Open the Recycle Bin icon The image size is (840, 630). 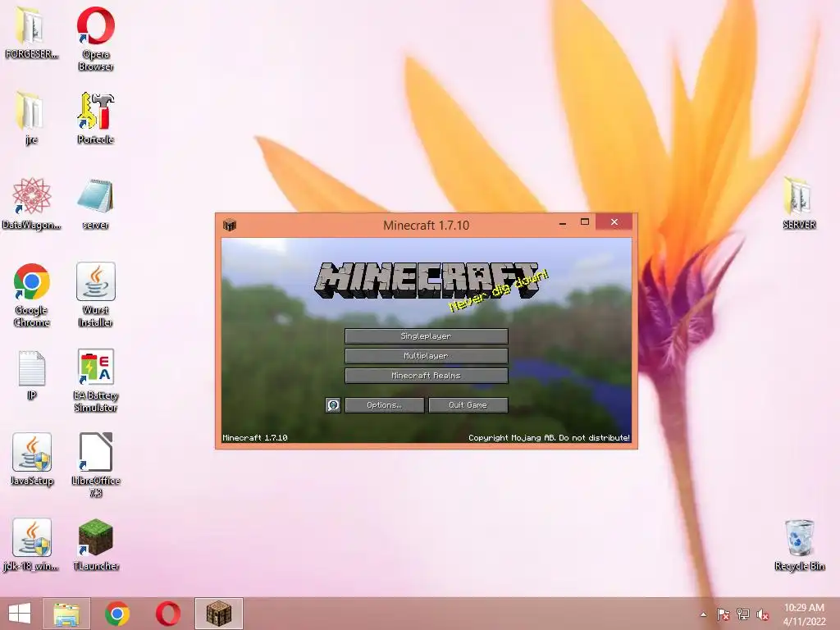click(x=799, y=545)
